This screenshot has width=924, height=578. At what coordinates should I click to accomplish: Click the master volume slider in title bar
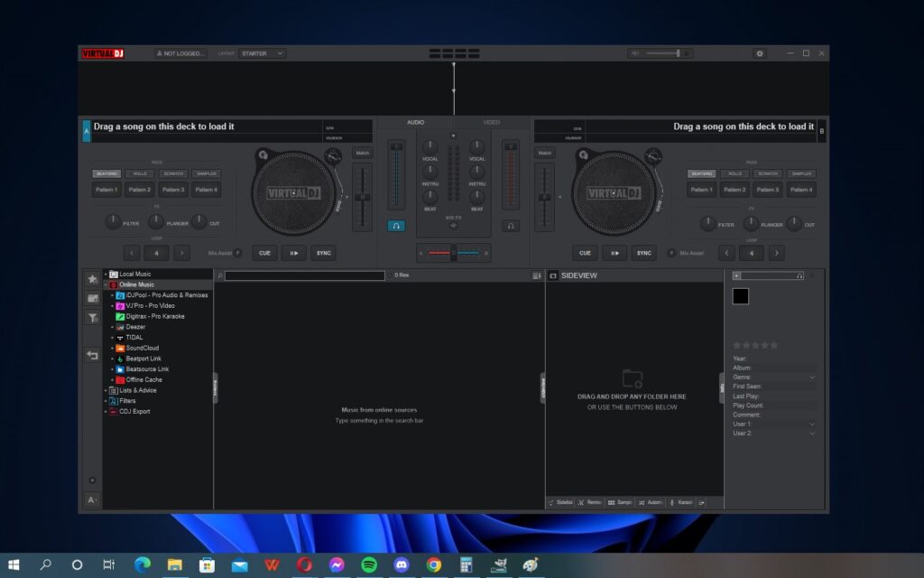(x=663, y=53)
